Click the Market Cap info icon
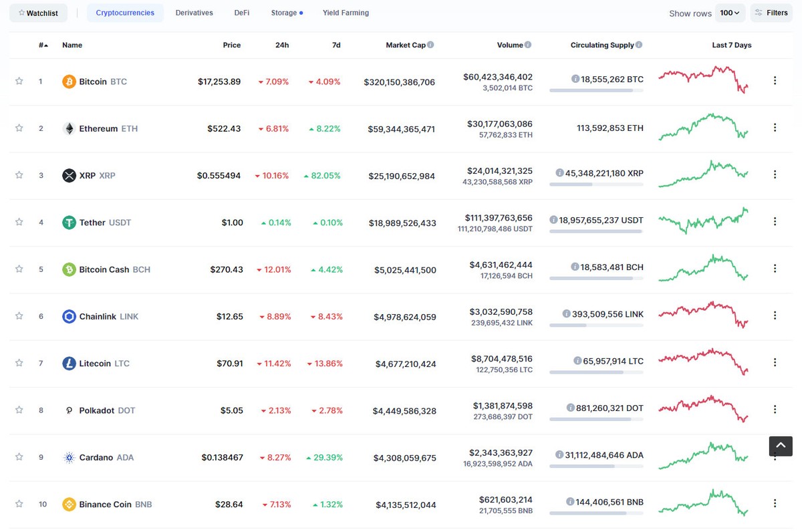The image size is (802, 532). pos(430,44)
